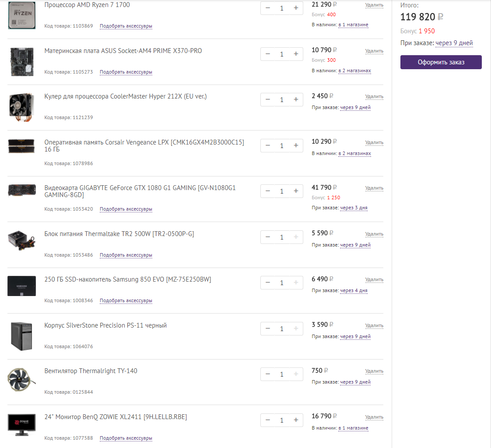Click plus for CoolerMaster Hyper 212X cooler
Screen dimensions: 491x448
[296, 99]
